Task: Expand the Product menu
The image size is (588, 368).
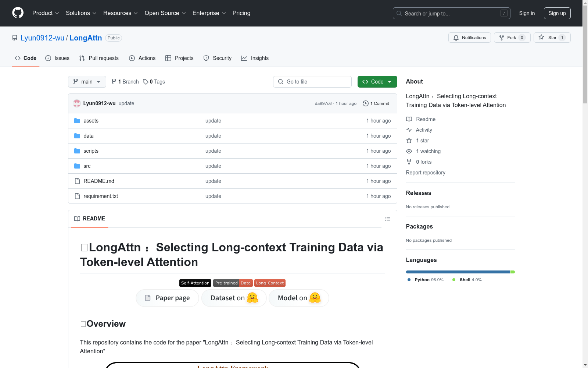Action: (x=46, y=13)
